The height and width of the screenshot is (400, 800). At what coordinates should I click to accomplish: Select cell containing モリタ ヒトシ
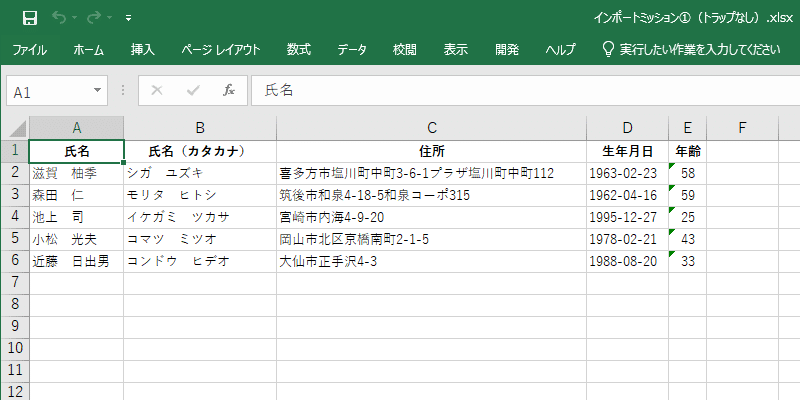point(200,195)
